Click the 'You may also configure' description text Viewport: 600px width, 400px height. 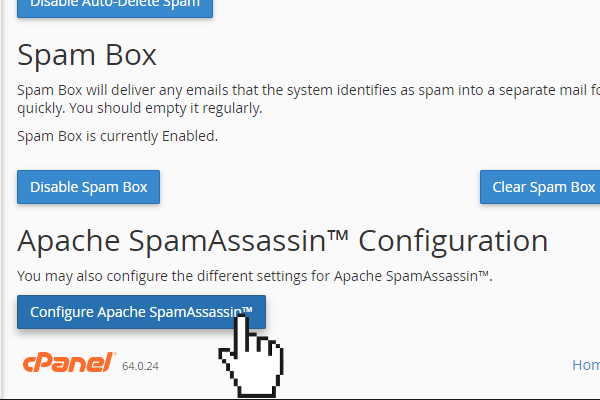pos(254,276)
